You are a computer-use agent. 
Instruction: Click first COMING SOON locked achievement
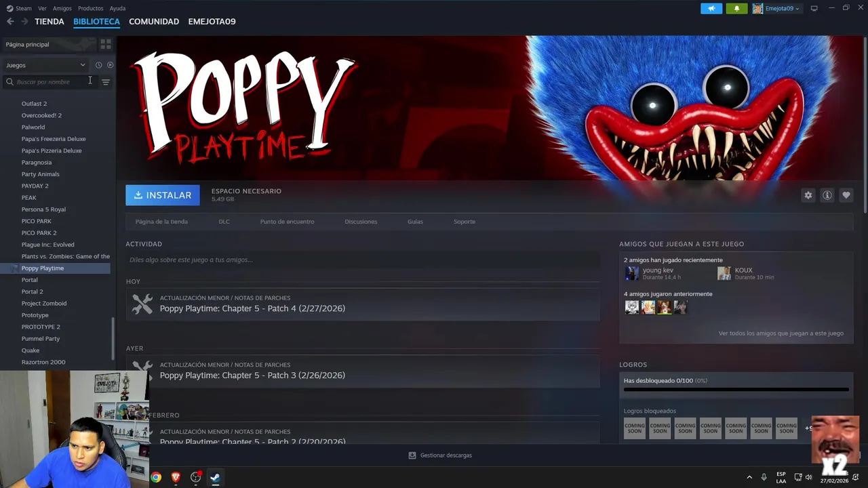click(x=635, y=428)
